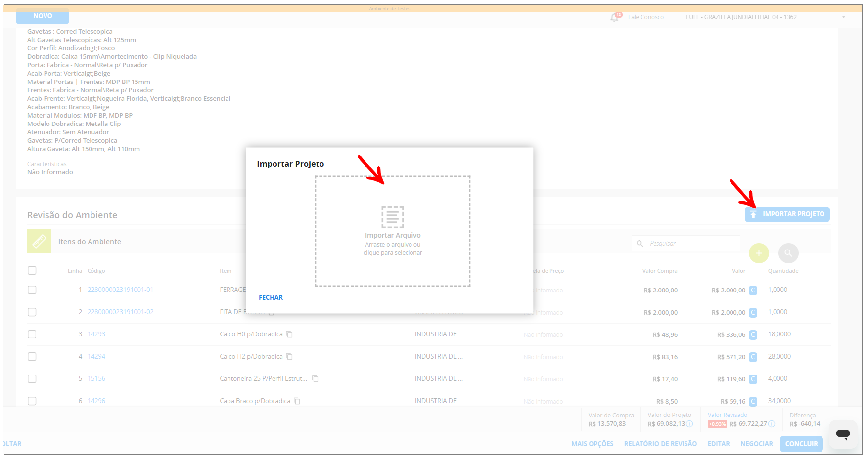The image size is (868, 458).
Task: Open item code 15156
Action: (96, 379)
